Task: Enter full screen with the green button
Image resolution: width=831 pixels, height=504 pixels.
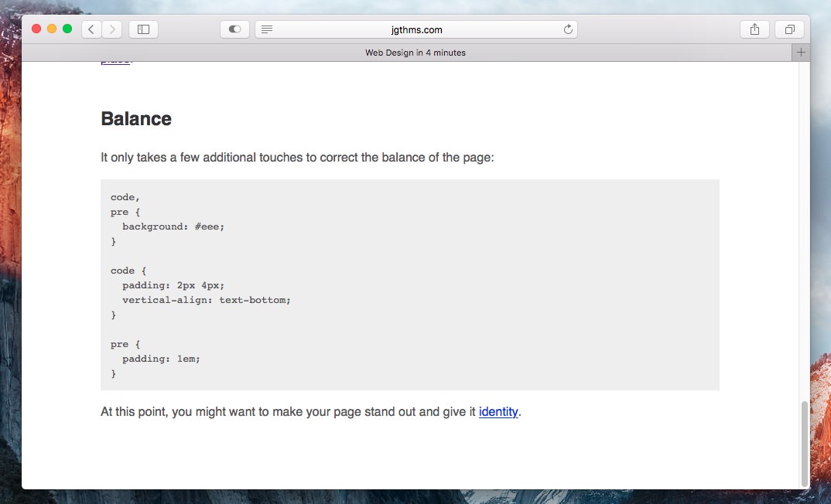Action: point(67,29)
